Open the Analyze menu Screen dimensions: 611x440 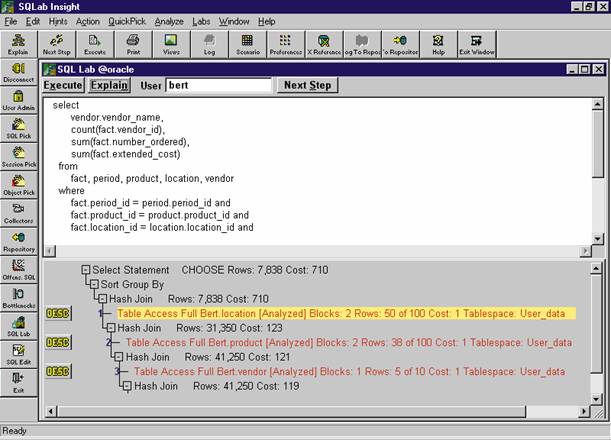(169, 21)
